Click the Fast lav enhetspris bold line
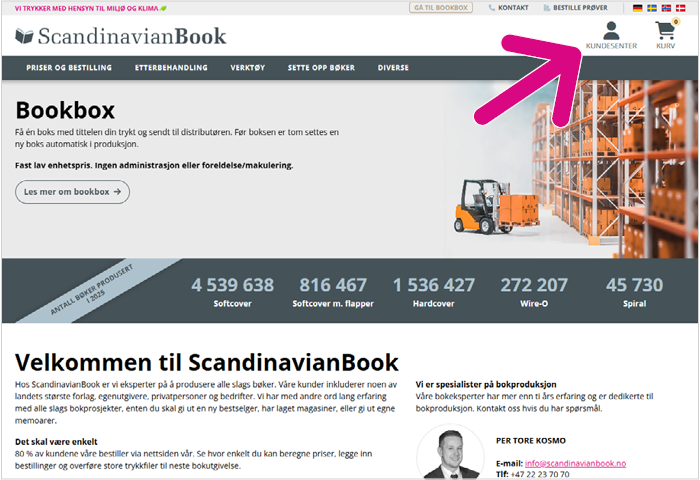This screenshot has width=700, height=480. [154, 165]
